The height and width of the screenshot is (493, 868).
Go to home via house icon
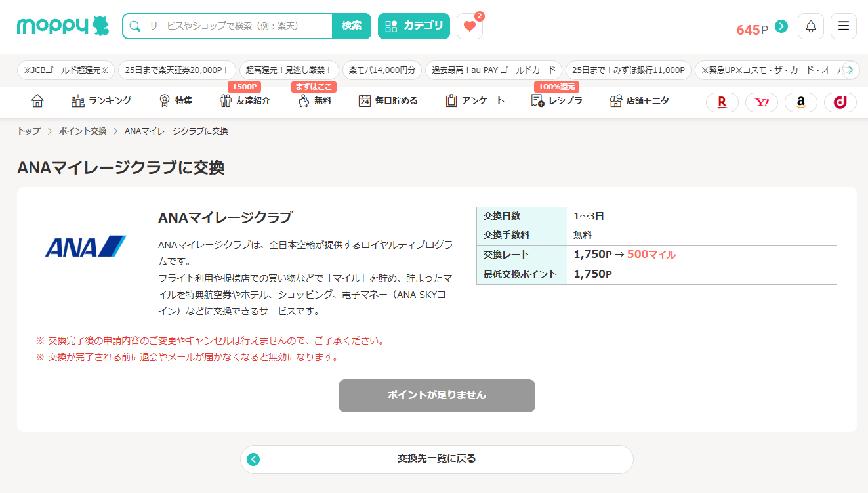pyautogui.click(x=37, y=100)
